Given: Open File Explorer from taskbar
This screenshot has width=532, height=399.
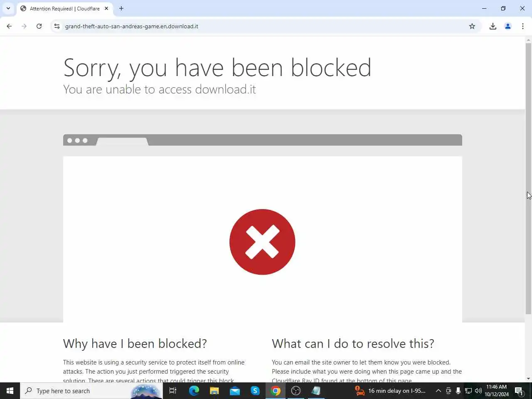Looking at the screenshot, I should click(x=214, y=391).
